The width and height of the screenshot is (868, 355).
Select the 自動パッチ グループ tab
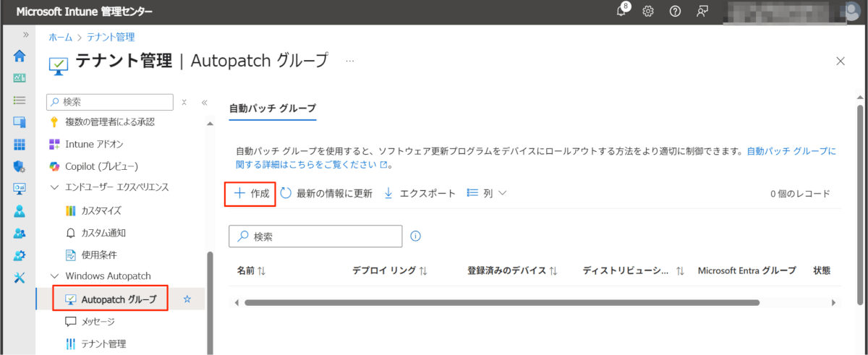[273, 108]
